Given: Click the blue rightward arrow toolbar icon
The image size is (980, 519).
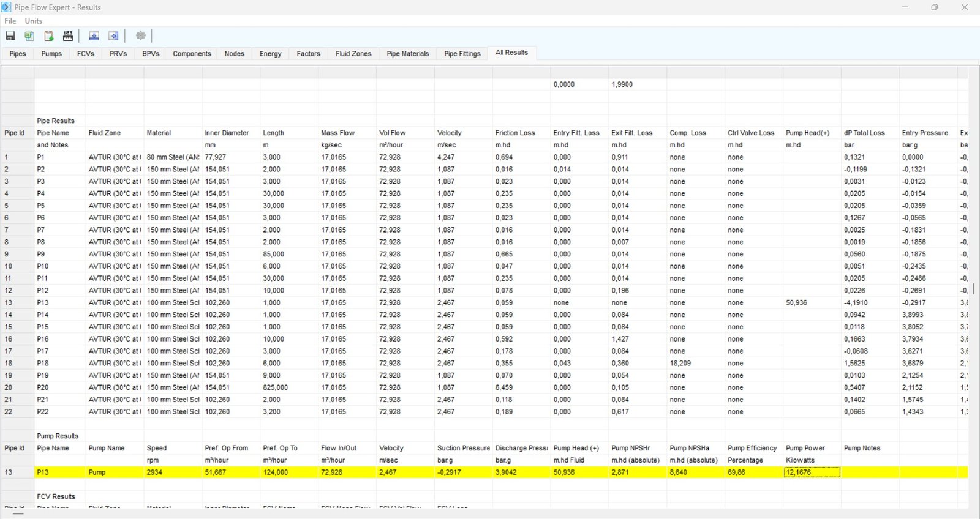Looking at the screenshot, I should pos(113,36).
